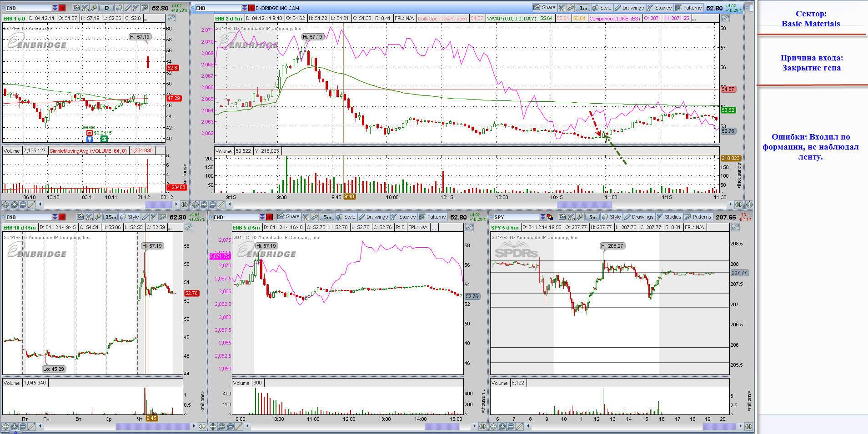Choose the 5m timeframe button in ENB chart
868x434 pixels.
click(x=327, y=217)
